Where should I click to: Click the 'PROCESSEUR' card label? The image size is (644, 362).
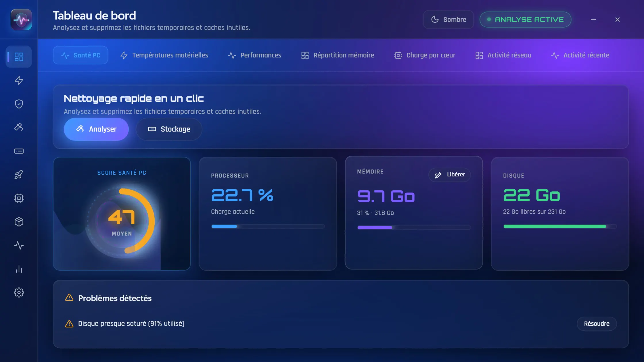[230, 176]
